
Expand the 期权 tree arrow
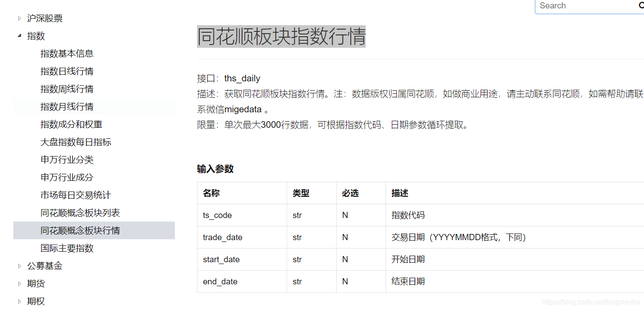tap(19, 301)
